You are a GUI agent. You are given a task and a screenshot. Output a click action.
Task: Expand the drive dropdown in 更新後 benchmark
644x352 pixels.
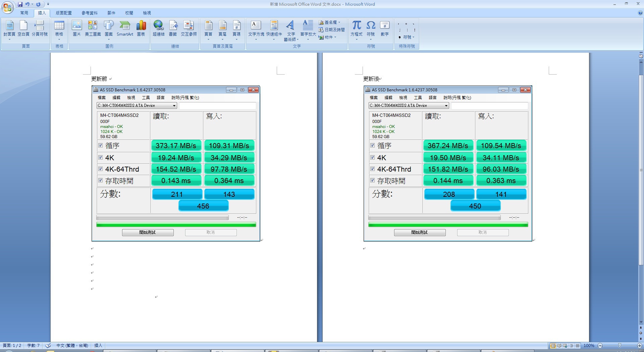tap(446, 105)
